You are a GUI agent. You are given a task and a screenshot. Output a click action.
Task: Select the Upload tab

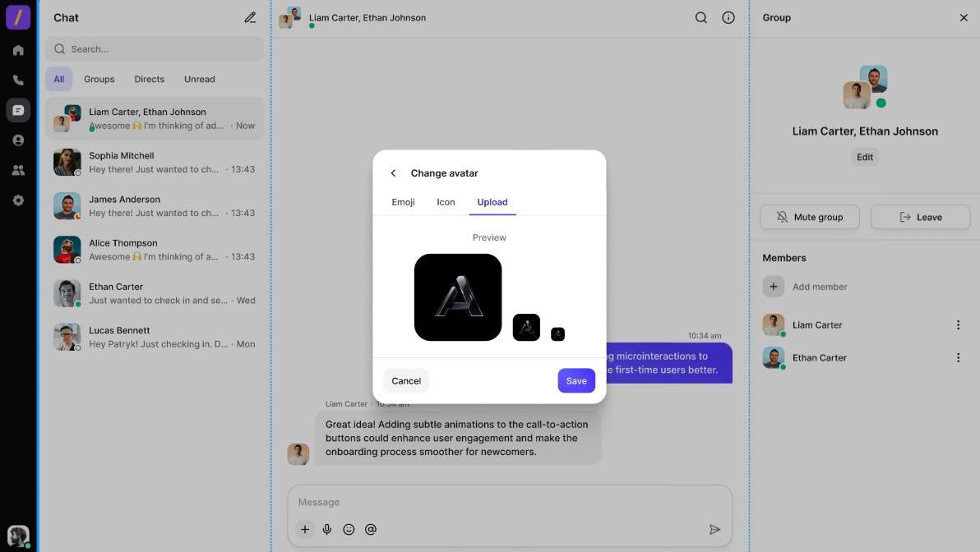[492, 202]
